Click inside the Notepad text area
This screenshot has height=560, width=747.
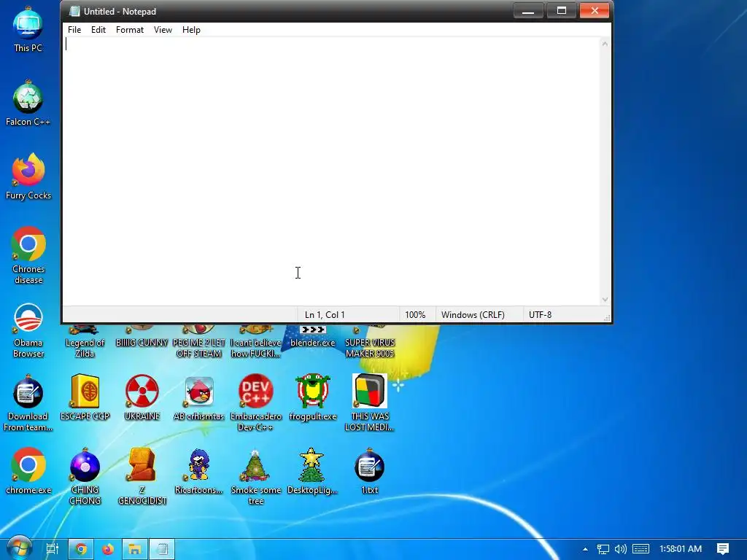pyautogui.click(x=331, y=171)
